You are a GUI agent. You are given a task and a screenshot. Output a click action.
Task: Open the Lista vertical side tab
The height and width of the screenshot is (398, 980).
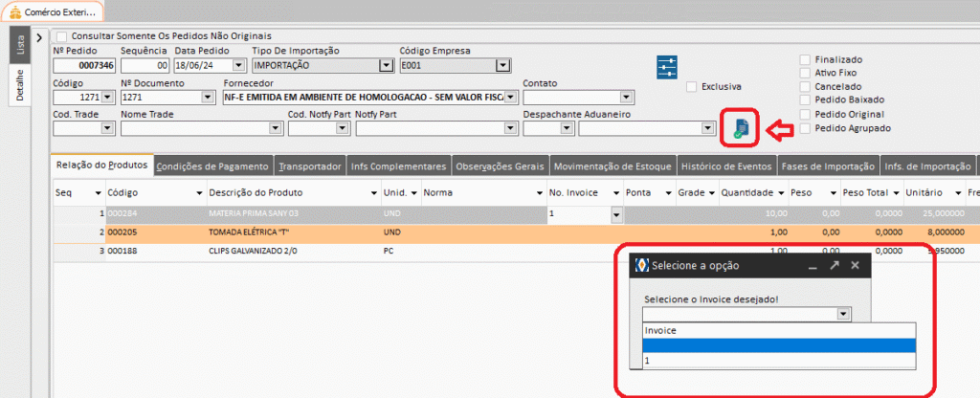coord(21,44)
